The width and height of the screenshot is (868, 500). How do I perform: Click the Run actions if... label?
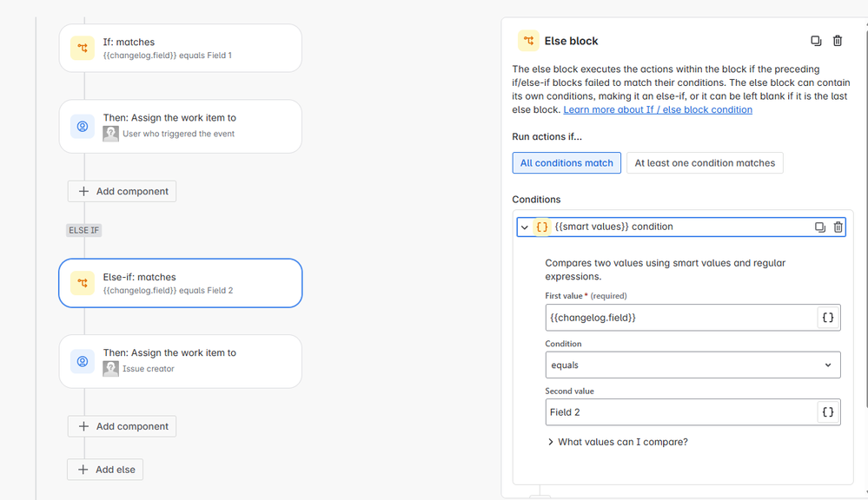pos(547,136)
